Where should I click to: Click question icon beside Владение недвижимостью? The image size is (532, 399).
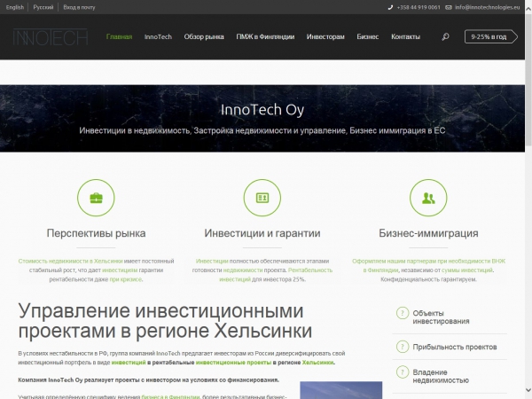pyautogui.click(x=403, y=372)
